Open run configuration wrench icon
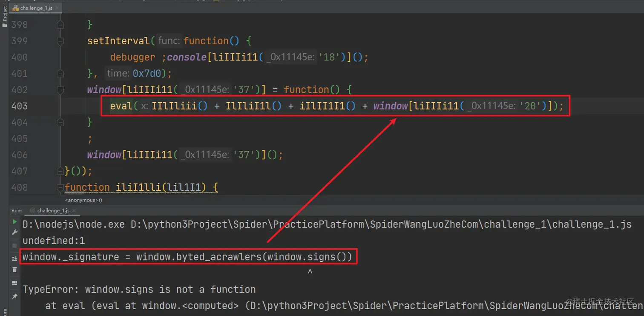Viewport: 644px width, 316px height. [x=14, y=233]
